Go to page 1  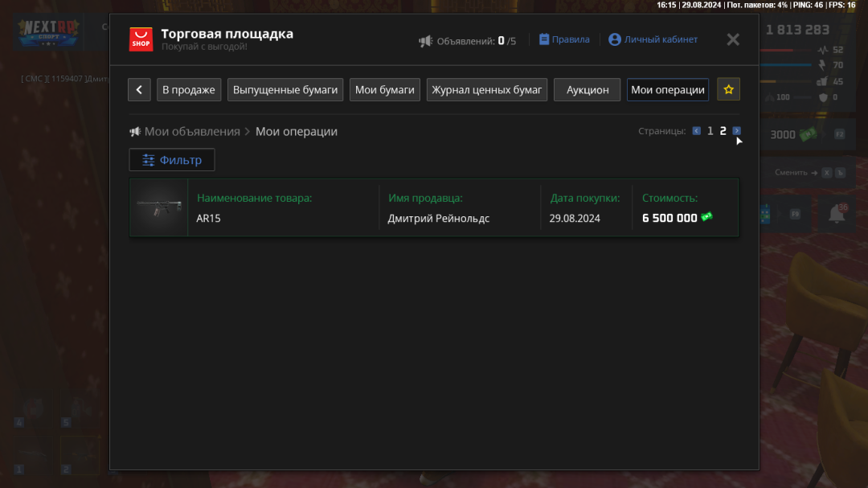tap(710, 131)
